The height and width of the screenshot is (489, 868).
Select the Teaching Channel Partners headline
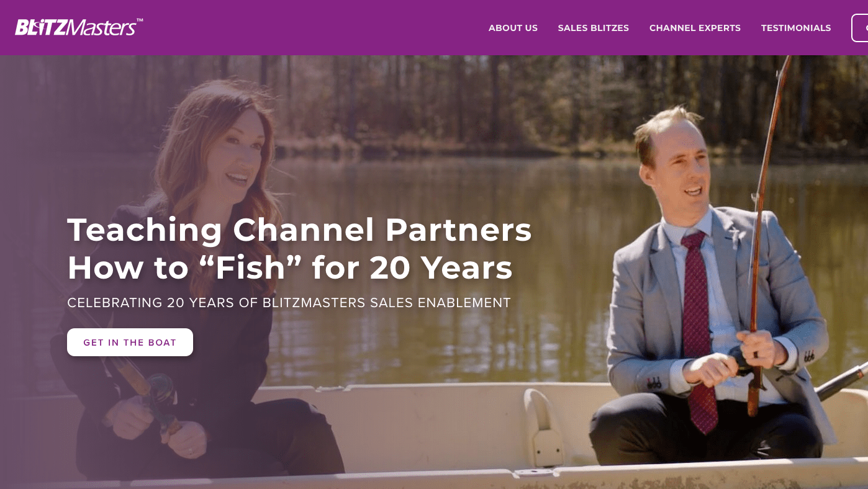click(299, 248)
